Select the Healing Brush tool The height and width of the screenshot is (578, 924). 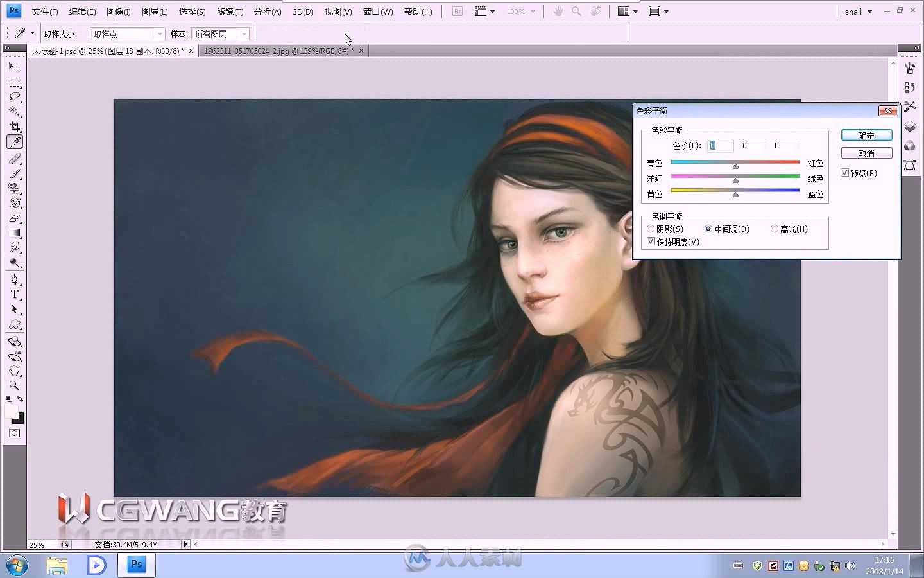[x=14, y=159]
